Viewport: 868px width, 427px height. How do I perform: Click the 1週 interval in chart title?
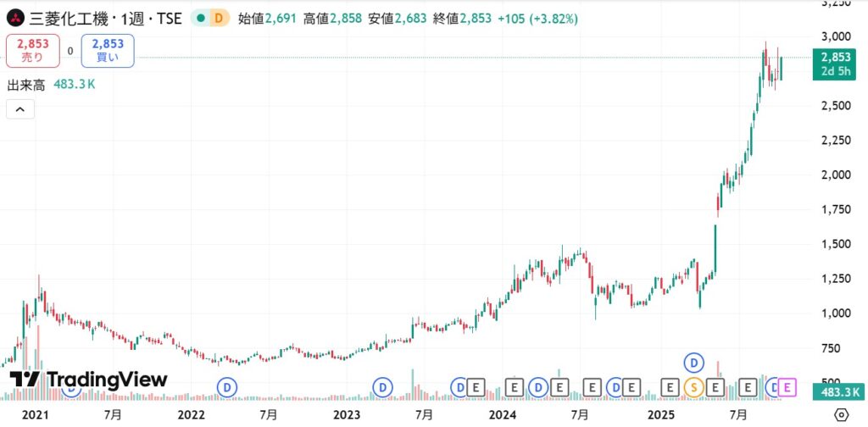tap(129, 18)
